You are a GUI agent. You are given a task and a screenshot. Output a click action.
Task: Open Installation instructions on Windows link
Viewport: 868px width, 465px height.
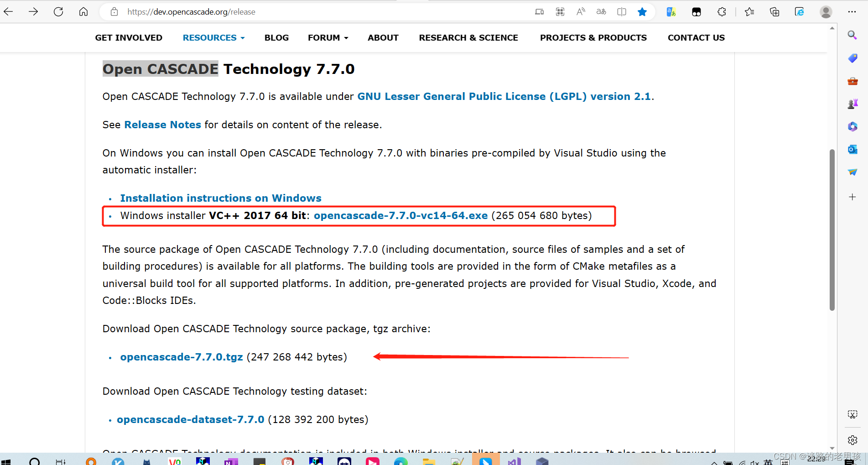[x=221, y=198]
